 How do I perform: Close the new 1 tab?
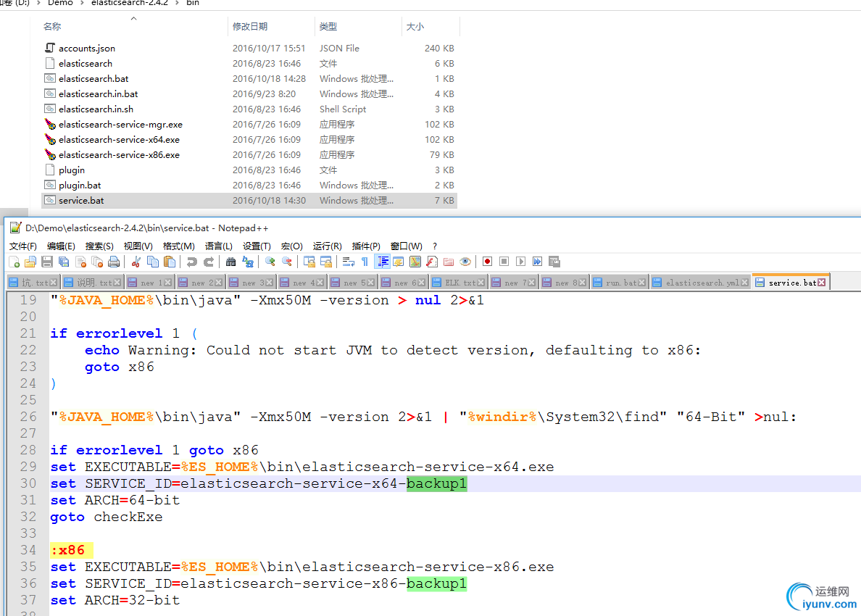point(168,282)
